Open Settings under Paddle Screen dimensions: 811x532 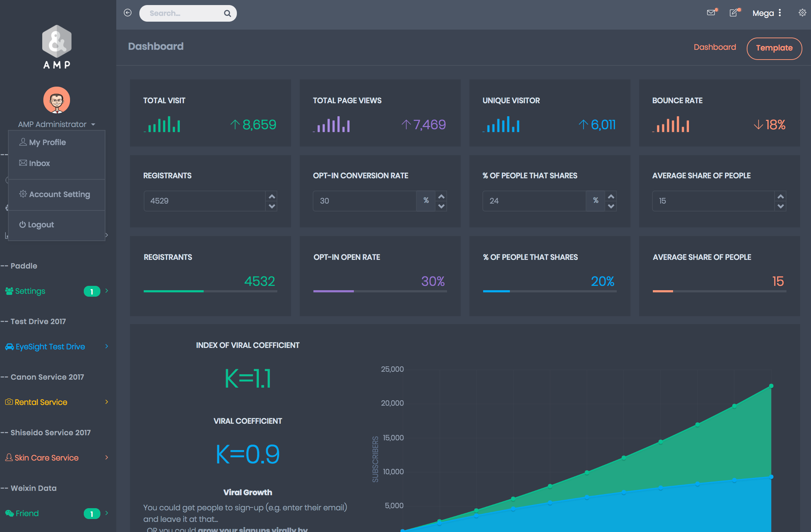(30, 291)
